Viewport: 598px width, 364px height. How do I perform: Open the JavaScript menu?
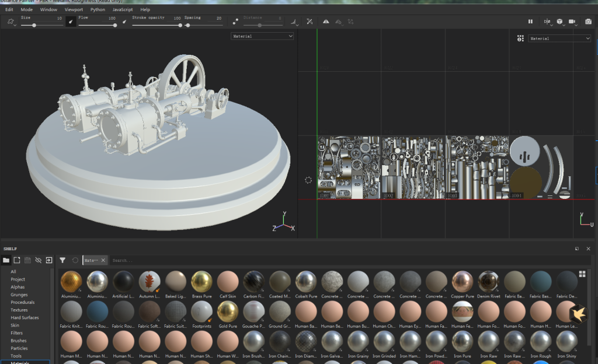pyautogui.click(x=123, y=9)
